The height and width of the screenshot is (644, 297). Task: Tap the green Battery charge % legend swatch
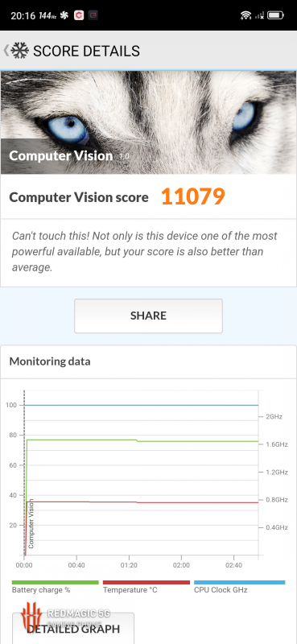pos(56,582)
